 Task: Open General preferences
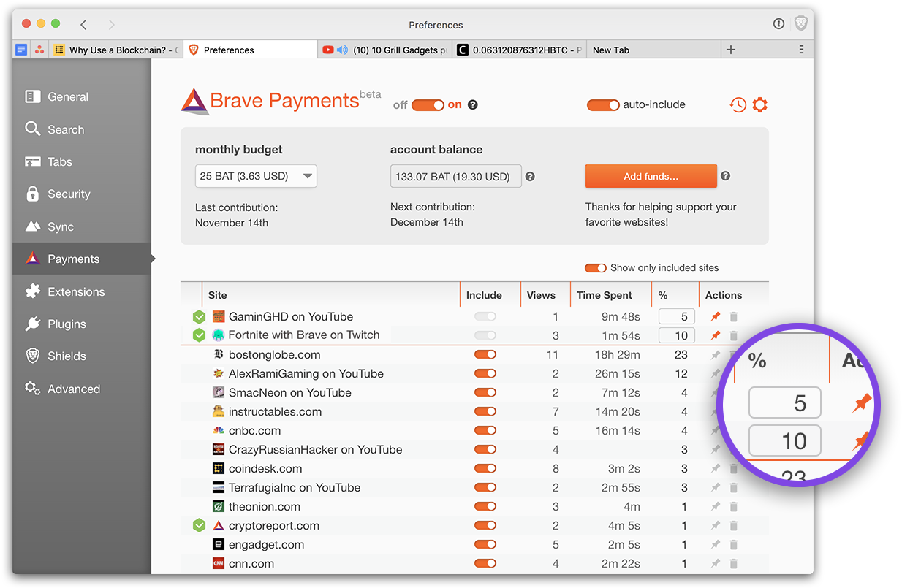pyautogui.click(x=81, y=96)
